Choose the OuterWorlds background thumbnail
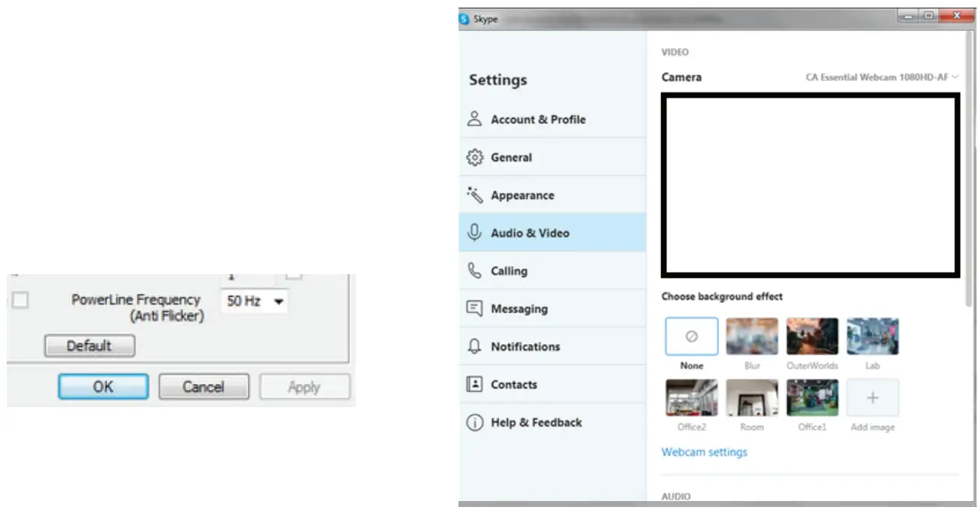Viewport: 980px width, 510px height. click(812, 336)
